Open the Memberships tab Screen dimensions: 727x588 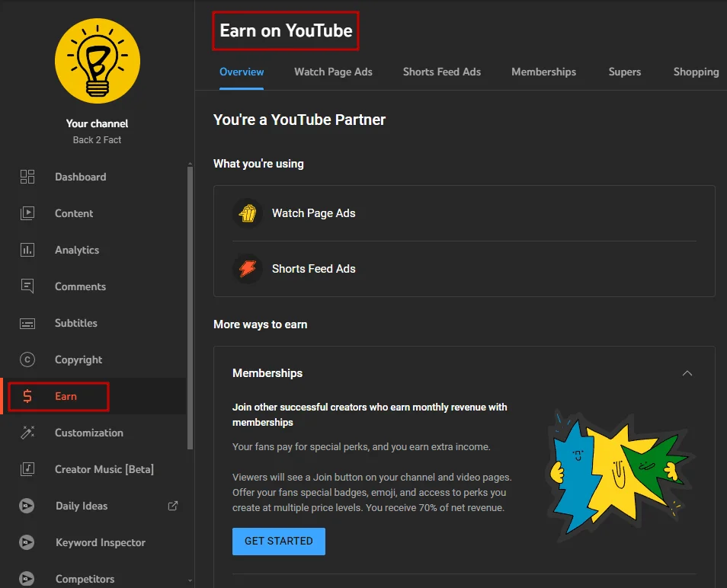(x=544, y=72)
